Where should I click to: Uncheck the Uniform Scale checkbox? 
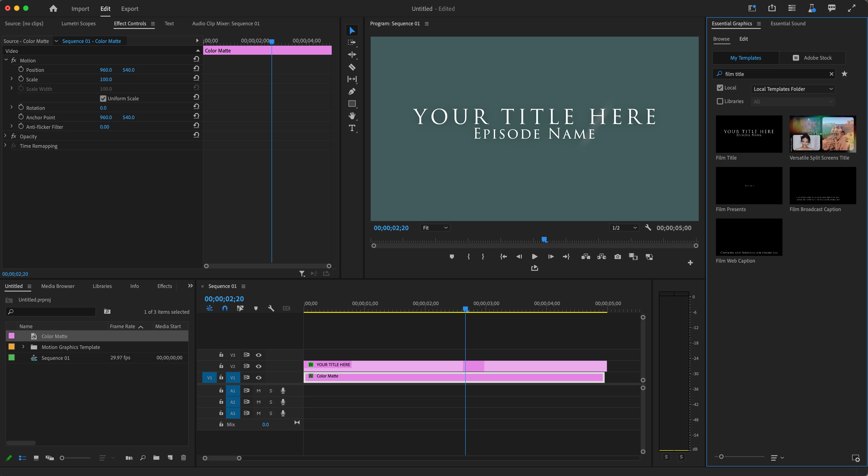point(103,98)
